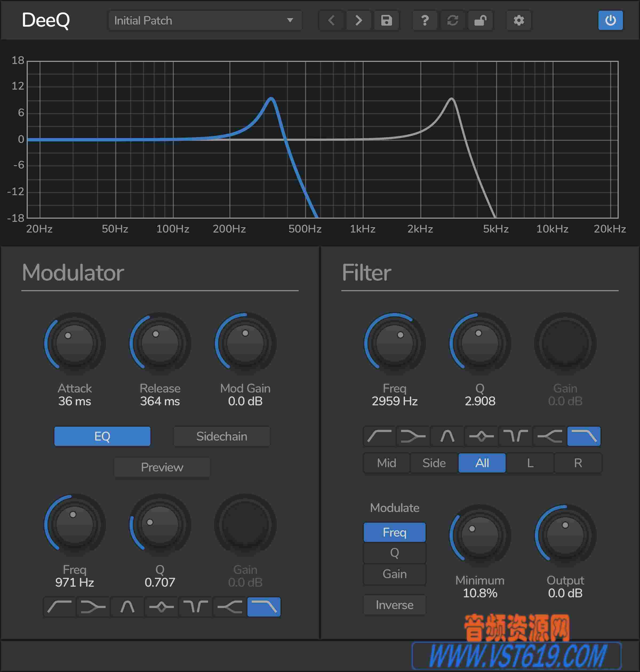Click the 2.908 Q value
Image resolution: width=640 pixels, height=672 pixels.
tap(480, 401)
